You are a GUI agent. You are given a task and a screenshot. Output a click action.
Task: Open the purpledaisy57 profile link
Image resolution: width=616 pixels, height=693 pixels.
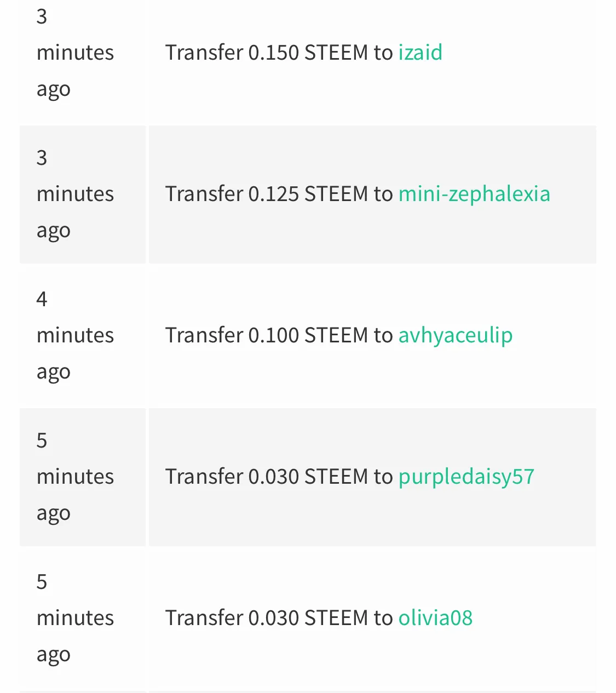click(466, 477)
